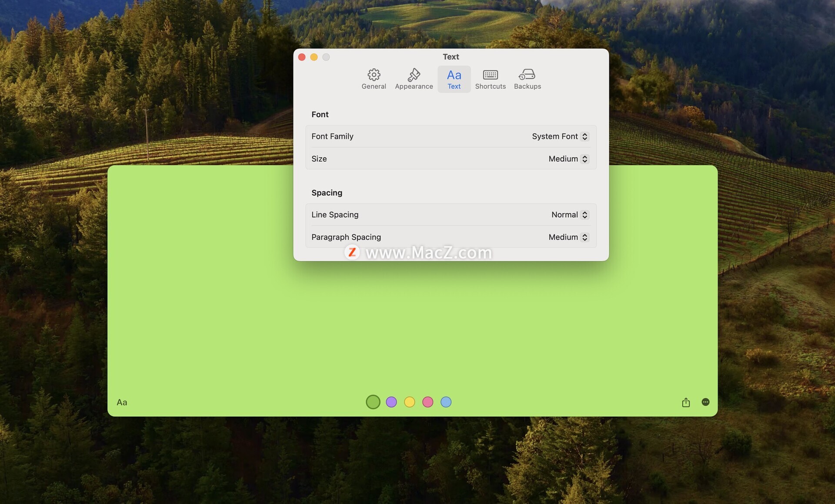835x504 pixels.
Task: Switch to the Appearance tab
Action: (414, 79)
